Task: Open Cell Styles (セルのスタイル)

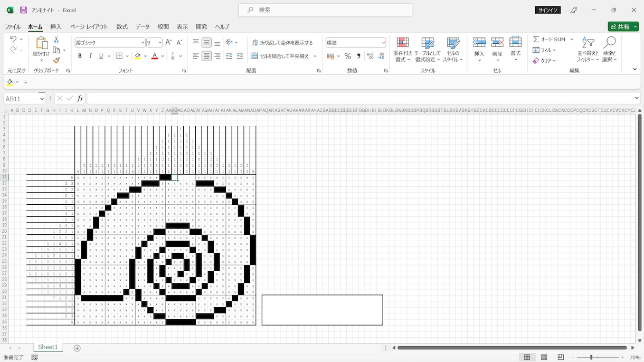Action: (x=453, y=50)
